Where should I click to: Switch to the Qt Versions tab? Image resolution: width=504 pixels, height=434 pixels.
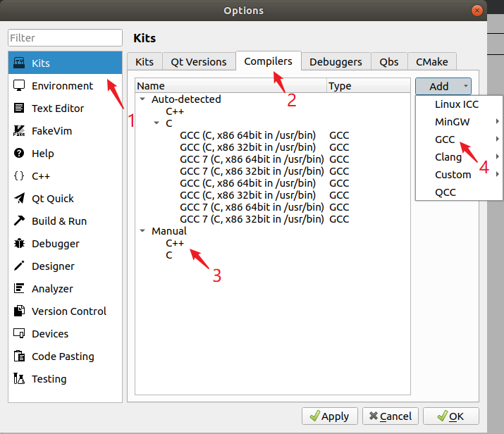click(x=199, y=62)
